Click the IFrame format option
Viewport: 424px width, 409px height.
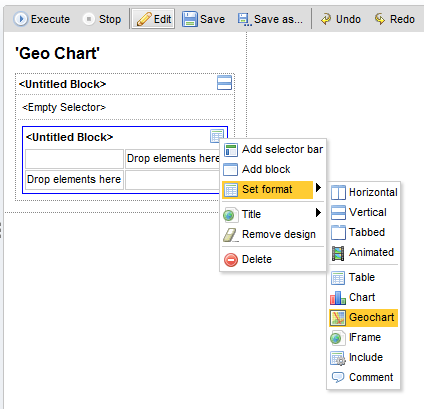(x=364, y=337)
